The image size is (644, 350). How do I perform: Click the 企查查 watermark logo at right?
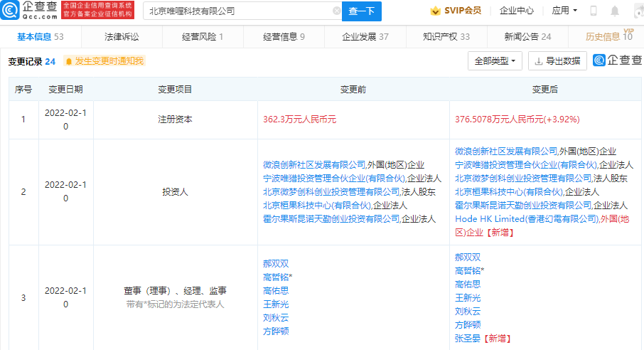tap(613, 61)
